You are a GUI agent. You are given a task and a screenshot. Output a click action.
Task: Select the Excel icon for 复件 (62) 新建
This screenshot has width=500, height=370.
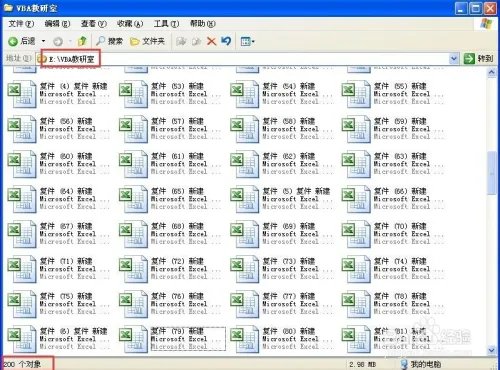244,164
